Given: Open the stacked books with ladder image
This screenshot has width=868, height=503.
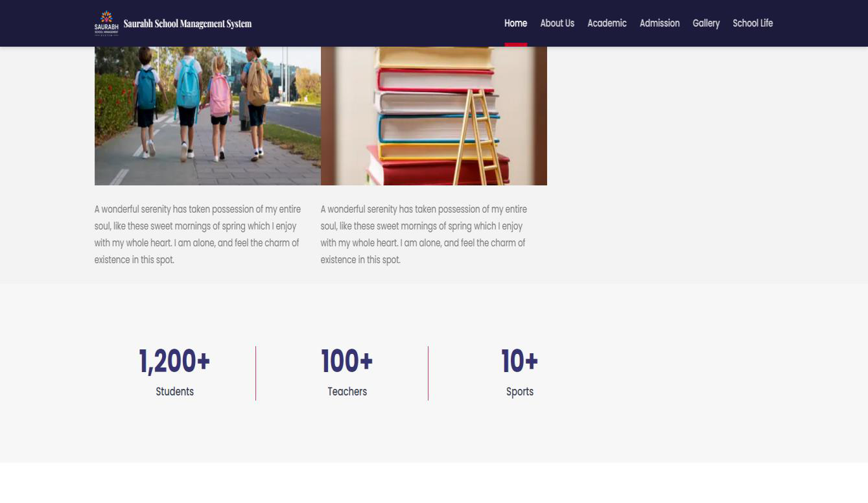Looking at the screenshot, I should 434,115.
